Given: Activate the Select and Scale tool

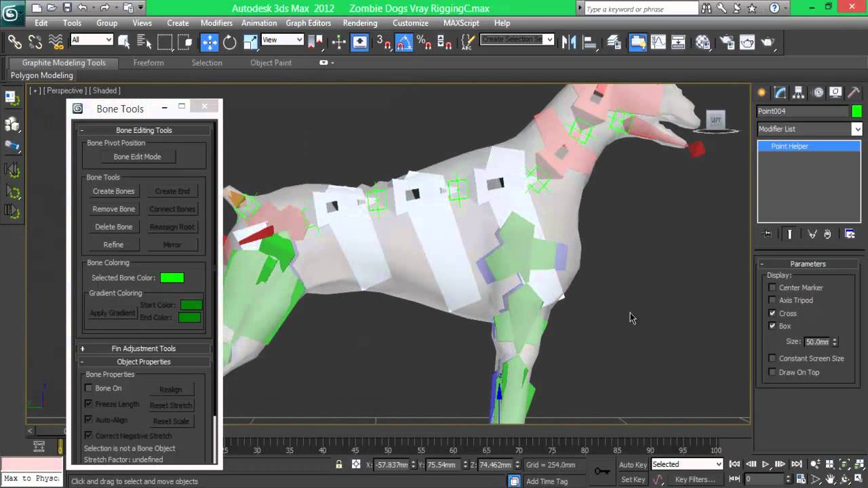Looking at the screenshot, I should 250,42.
